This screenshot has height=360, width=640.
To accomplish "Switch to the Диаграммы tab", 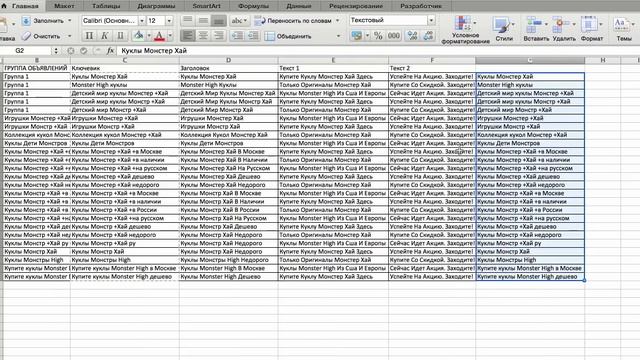I will click(156, 6).
